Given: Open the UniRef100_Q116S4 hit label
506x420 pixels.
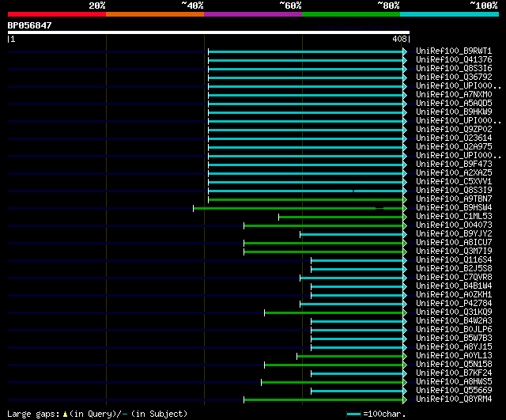Looking at the screenshot, I should [454, 260].
